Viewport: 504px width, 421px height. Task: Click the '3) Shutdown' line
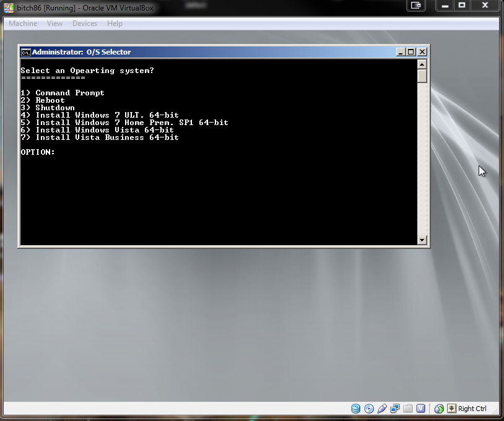tap(48, 108)
